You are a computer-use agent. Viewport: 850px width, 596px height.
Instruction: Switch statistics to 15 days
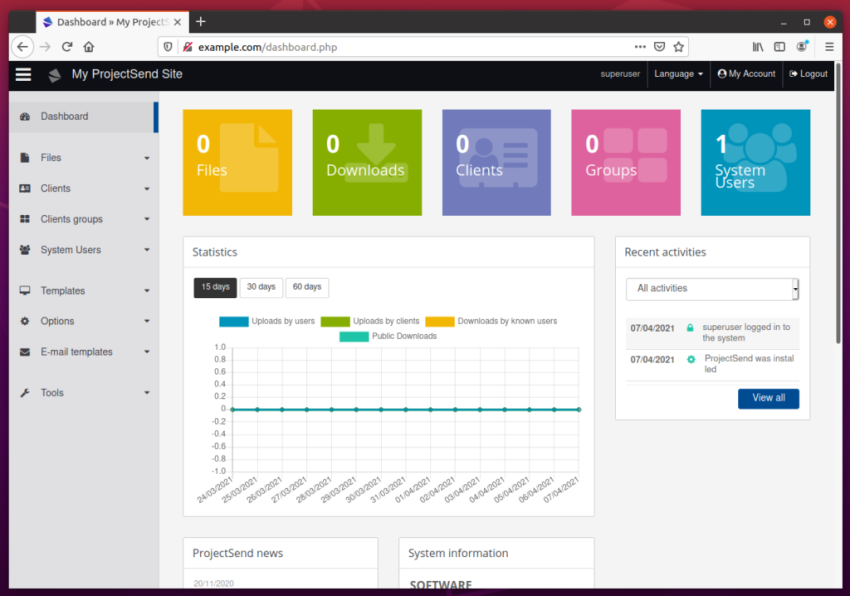pyautogui.click(x=215, y=287)
